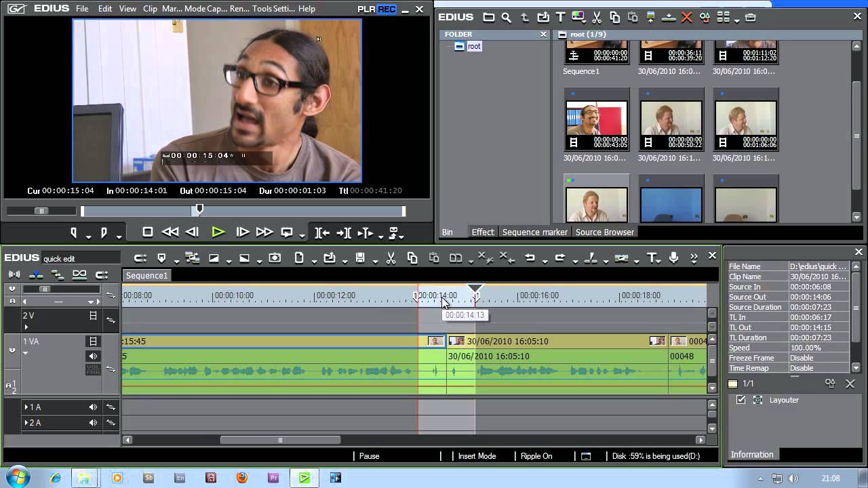The height and width of the screenshot is (488, 868).
Task: Click the green Play button in the player
Action: click(218, 232)
